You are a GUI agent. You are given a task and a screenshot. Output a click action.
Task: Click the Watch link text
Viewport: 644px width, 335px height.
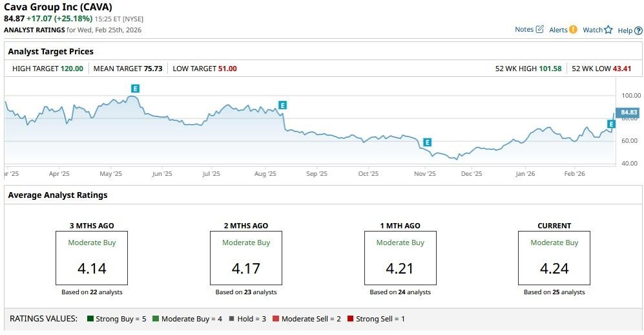click(x=592, y=30)
